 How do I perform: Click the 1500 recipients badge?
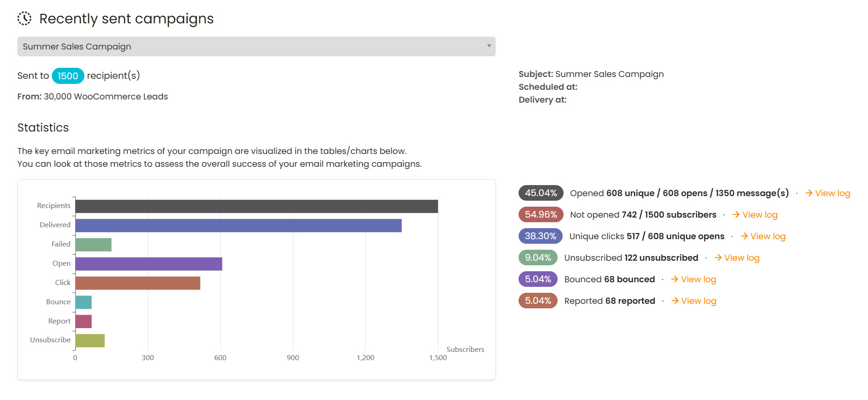pos(68,76)
